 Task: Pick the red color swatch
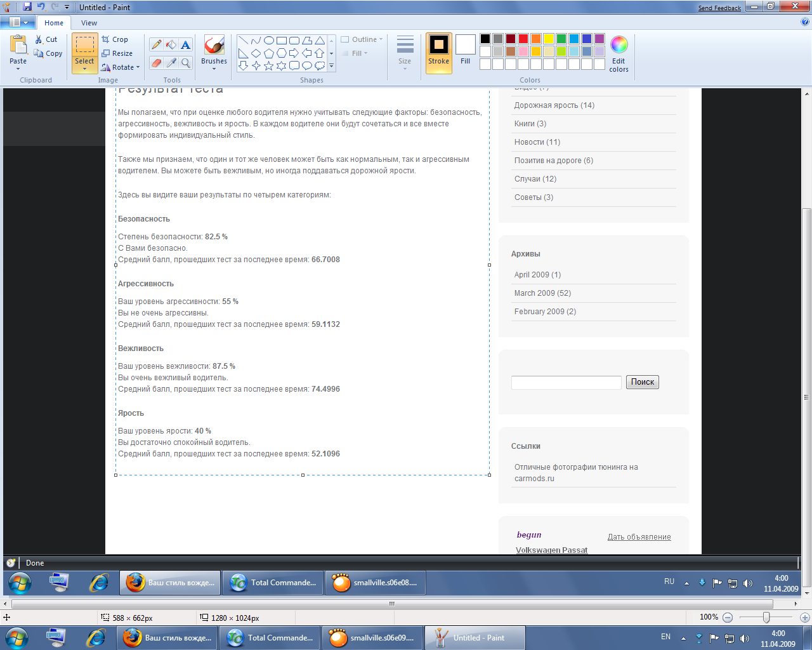[x=523, y=39]
